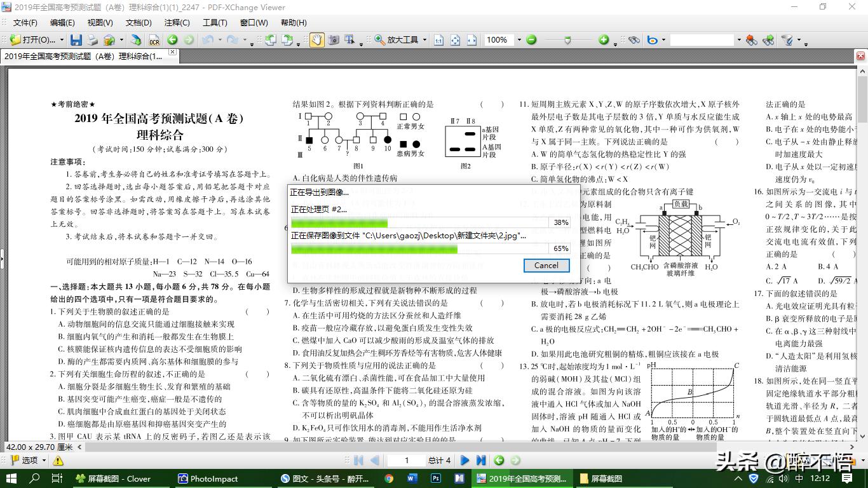Toggle the Hand tool
Image resolution: width=868 pixels, height=488 pixels.
(x=316, y=40)
